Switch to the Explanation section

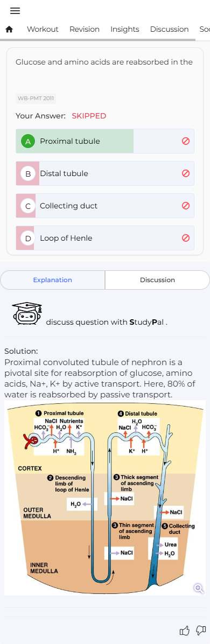pos(53,280)
